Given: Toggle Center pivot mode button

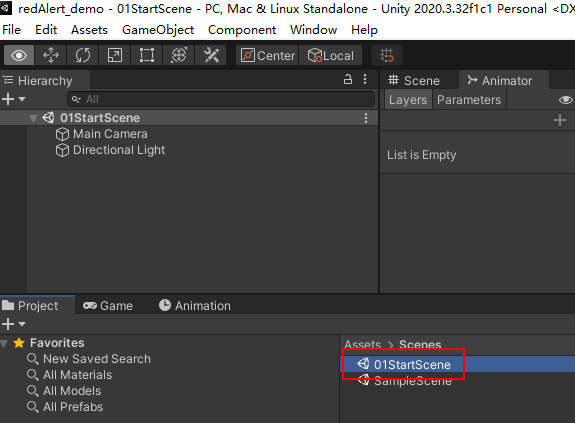Looking at the screenshot, I should 268,55.
